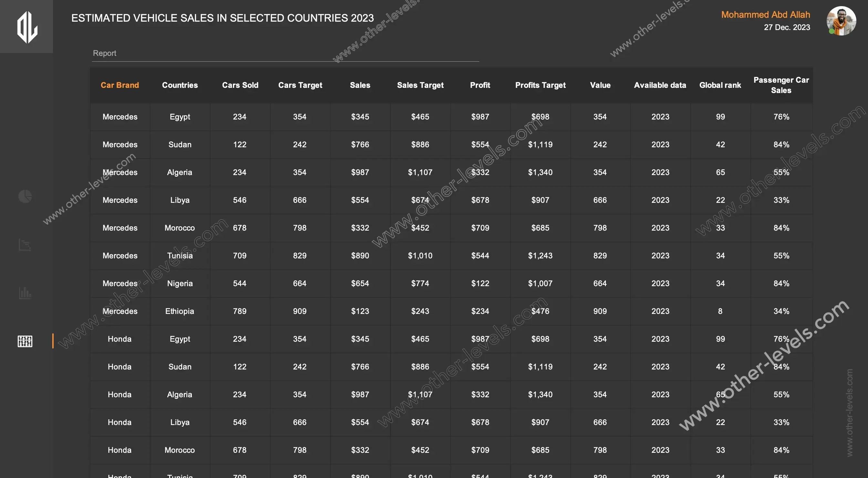Select the Passenger Car Sales header
The image size is (868, 478).
(781, 85)
